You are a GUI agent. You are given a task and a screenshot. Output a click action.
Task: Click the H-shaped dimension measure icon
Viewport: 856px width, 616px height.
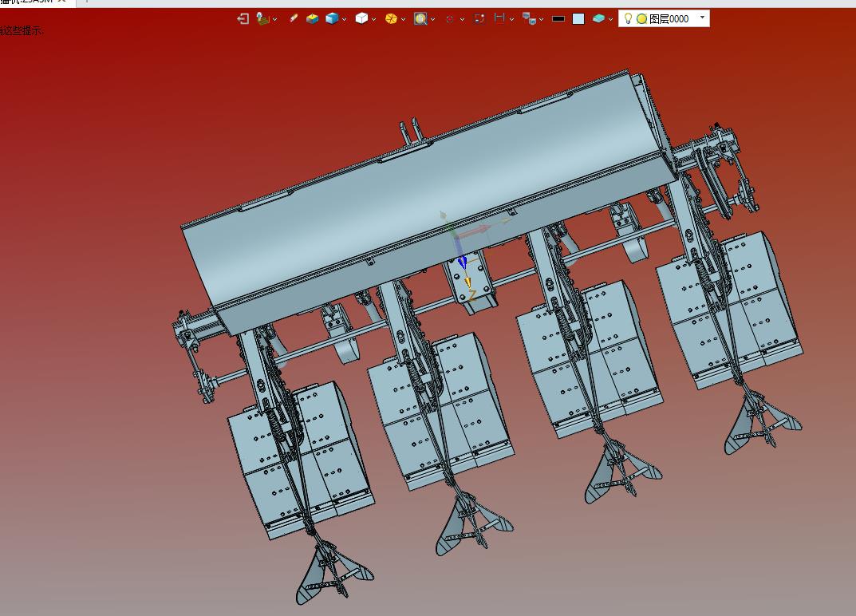499,18
